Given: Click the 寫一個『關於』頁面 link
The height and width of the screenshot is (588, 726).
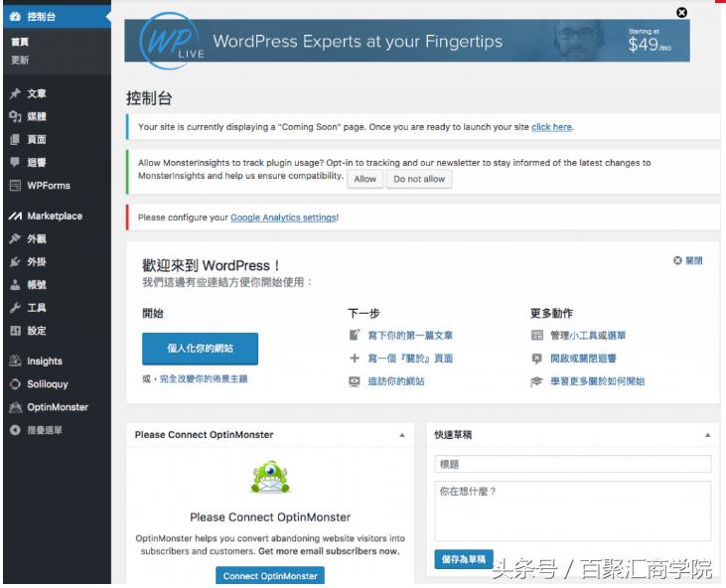Looking at the screenshot, I should 410,358.
